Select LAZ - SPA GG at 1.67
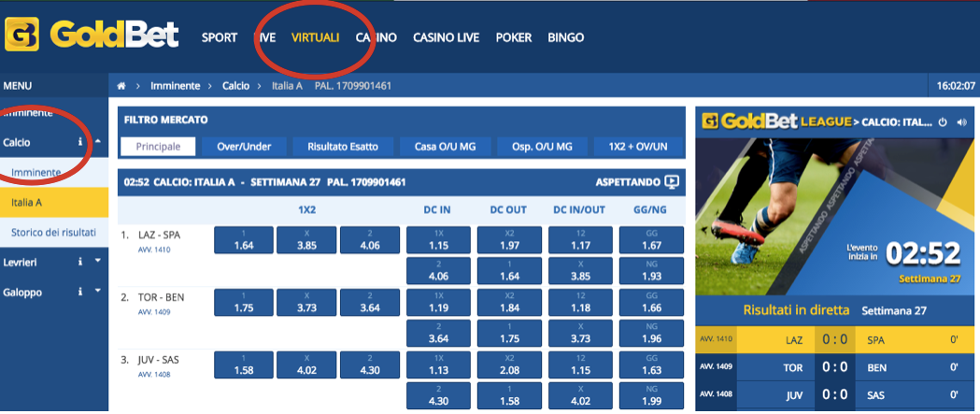Viewport: 980px width, 414px height. point(652,240)
